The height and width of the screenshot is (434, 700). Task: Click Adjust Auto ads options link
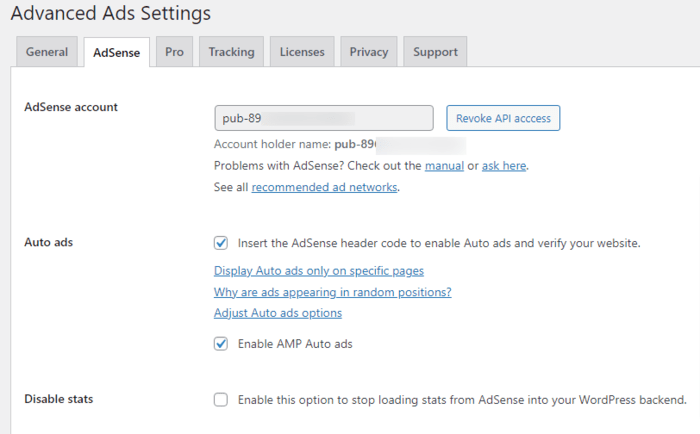pos(278,313)
